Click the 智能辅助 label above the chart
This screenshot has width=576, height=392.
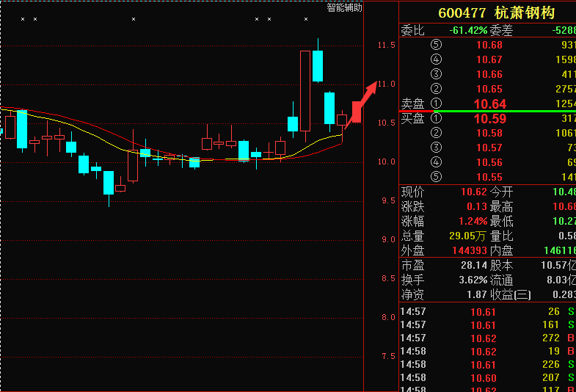[344, 8]
